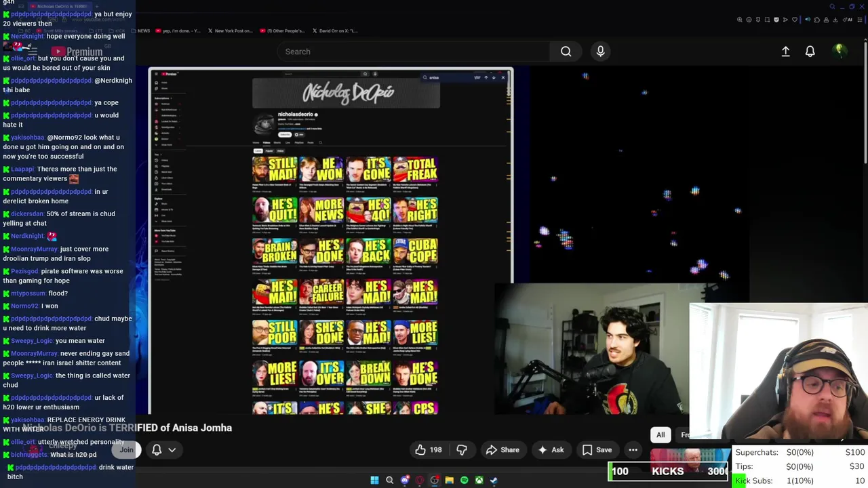Click chat username mtypossum
Viewport: 868px width, 488px height.
[28, 293]
